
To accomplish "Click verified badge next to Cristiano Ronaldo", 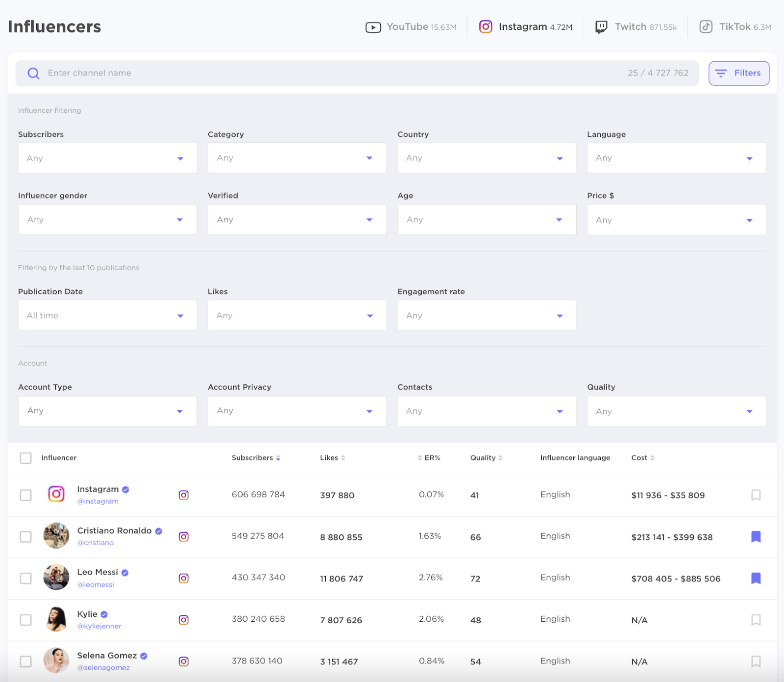I will (159, 531).
